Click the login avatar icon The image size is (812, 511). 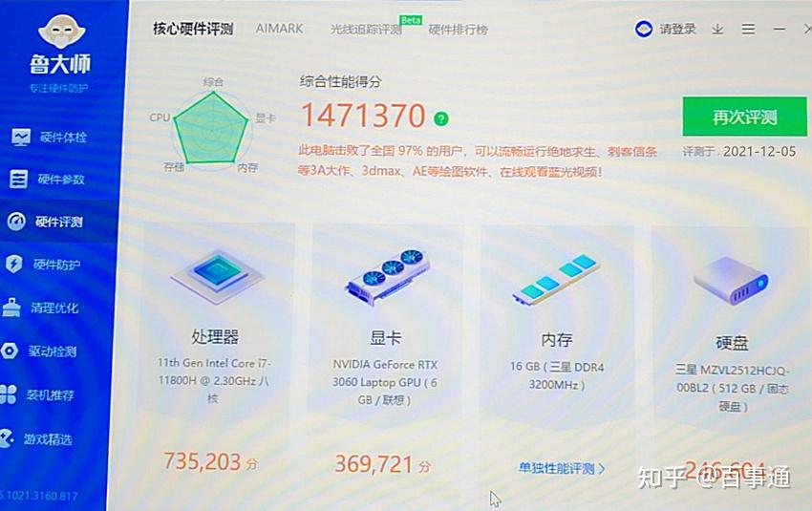click(x=644, y=29)
